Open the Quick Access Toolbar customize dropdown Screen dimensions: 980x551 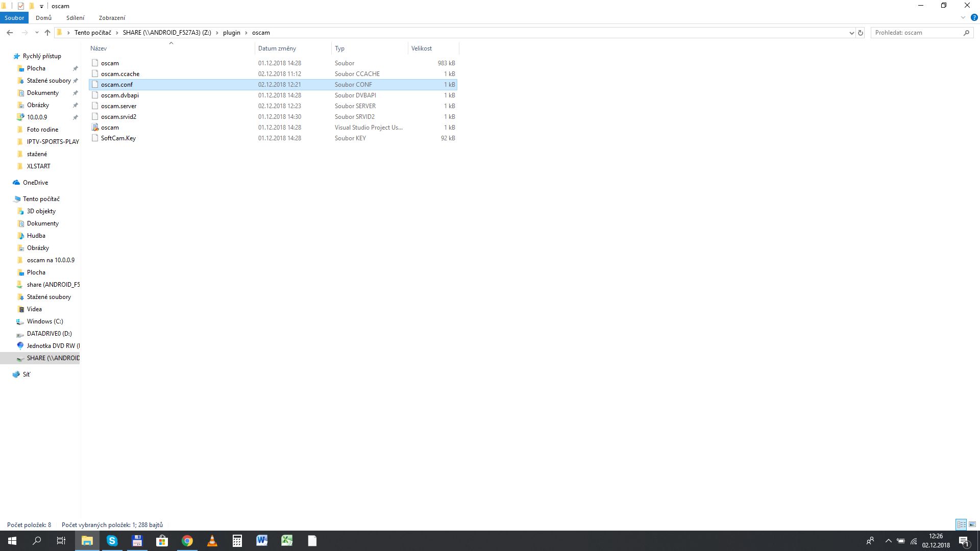point(41,6)
